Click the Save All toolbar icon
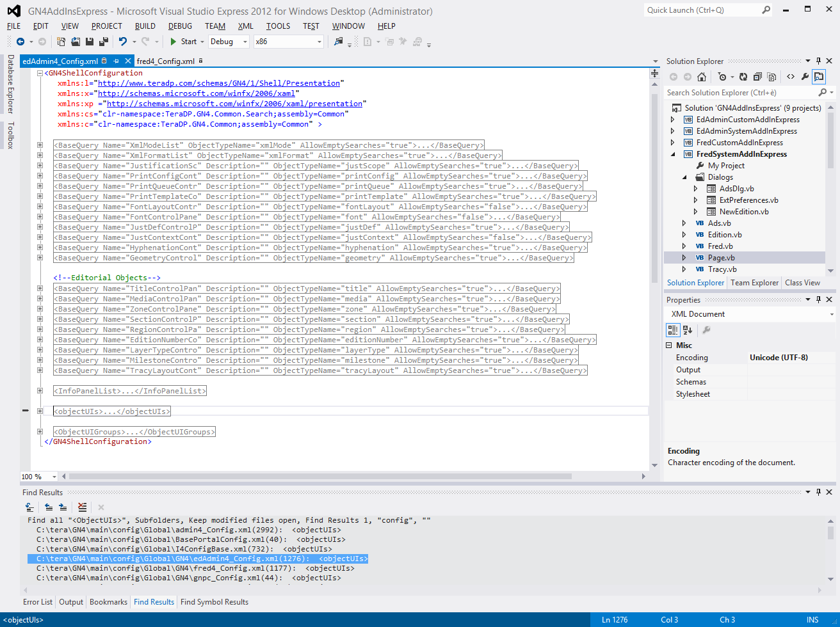 (103, 42)
